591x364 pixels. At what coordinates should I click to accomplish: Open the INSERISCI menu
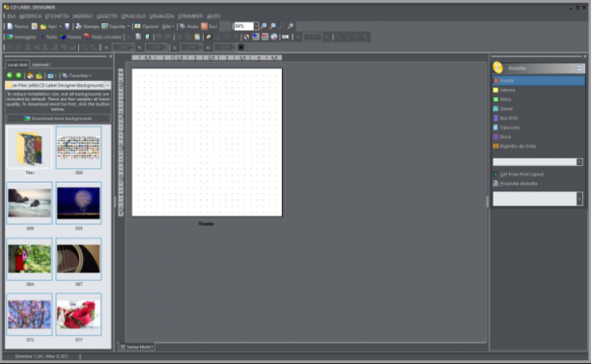click(82, 16)
